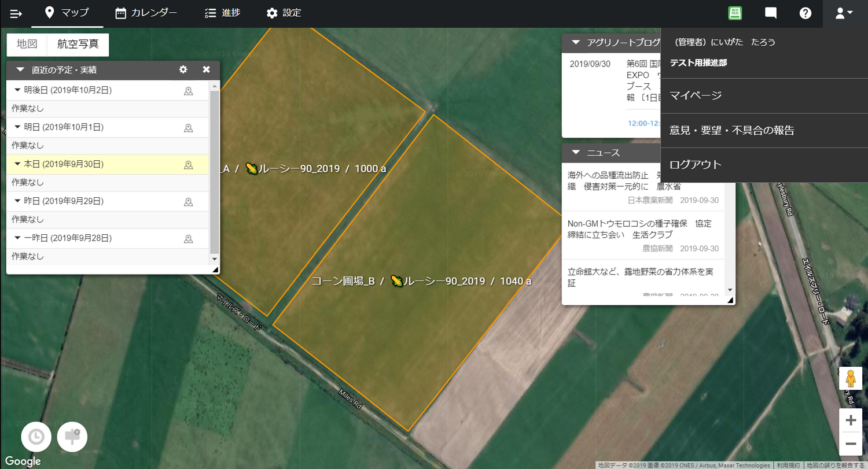Open the help question mark icon
The image size is (868, 469).
(806, 13)
